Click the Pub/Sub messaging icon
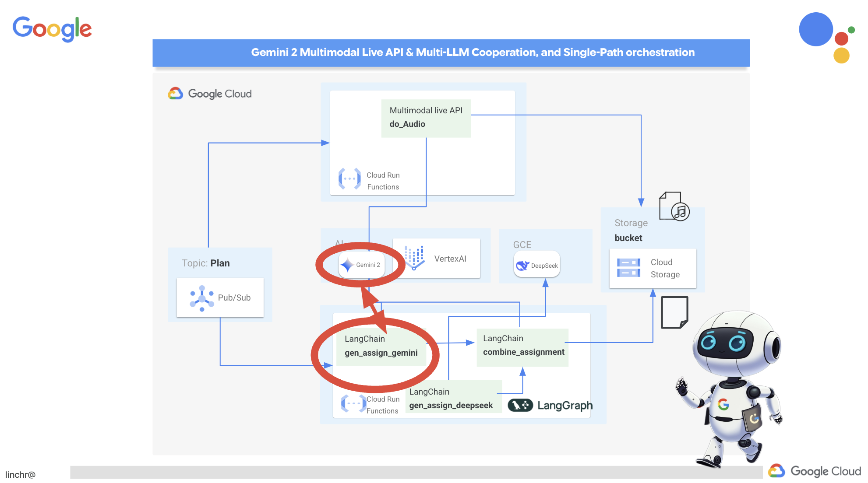The width and height of the screenshot is (868, 483). [x=202, y=297]
